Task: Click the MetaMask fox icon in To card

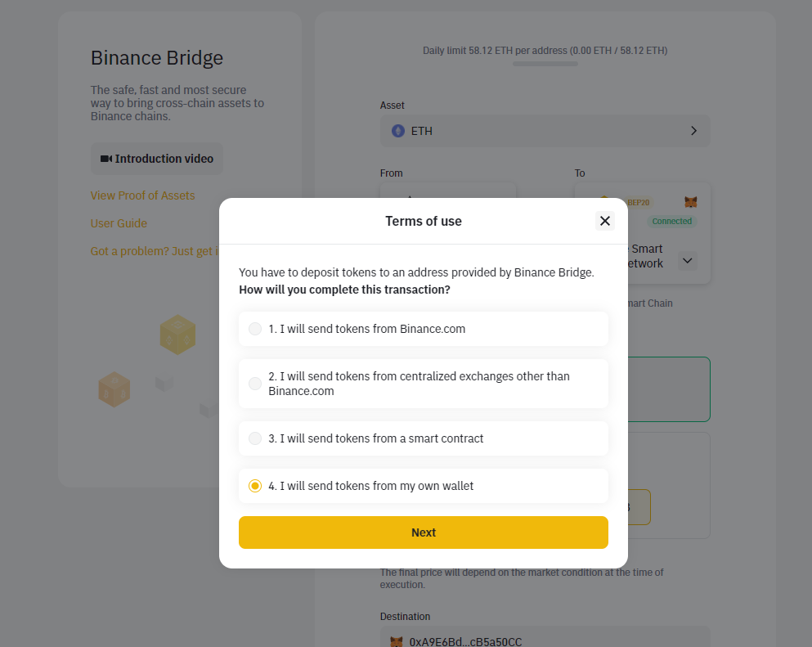Action: click(x=691, y=202)
